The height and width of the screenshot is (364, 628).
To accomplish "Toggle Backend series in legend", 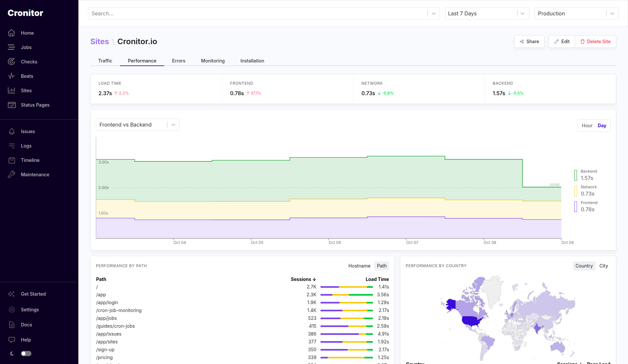I will tap(586, 175).
